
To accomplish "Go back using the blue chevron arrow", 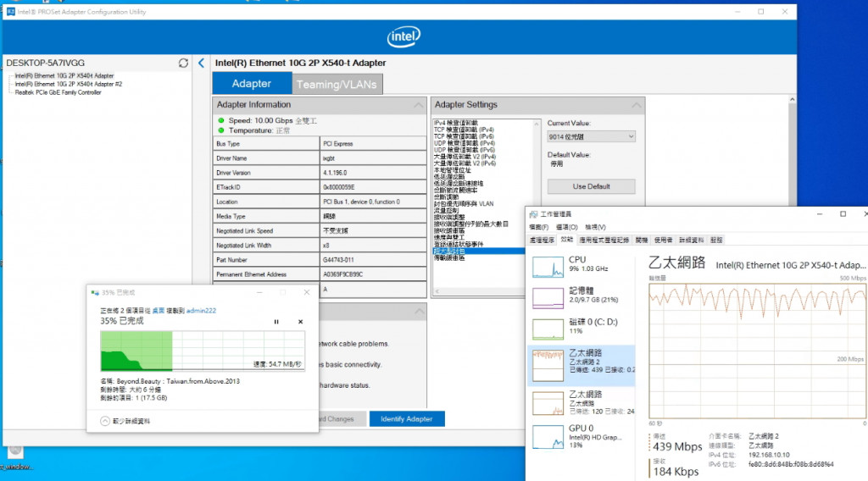I will click(x=202, y=63).
